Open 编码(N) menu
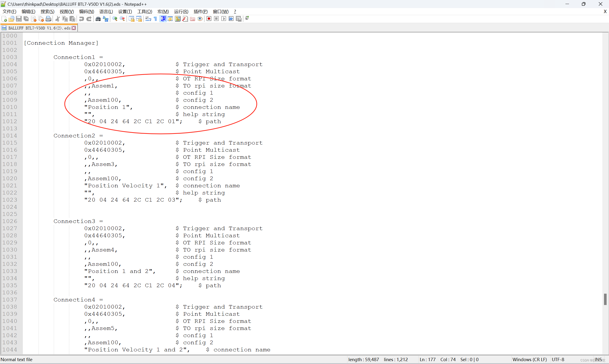This screenshot has width=609, height=364. (x=87, y=11)
